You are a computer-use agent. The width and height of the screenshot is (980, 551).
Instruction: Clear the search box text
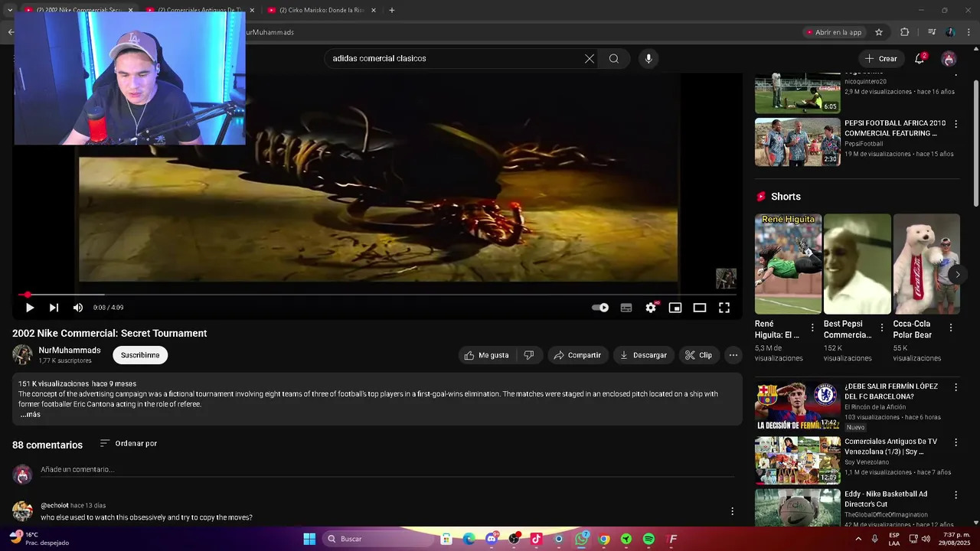[x=590, y=58]
